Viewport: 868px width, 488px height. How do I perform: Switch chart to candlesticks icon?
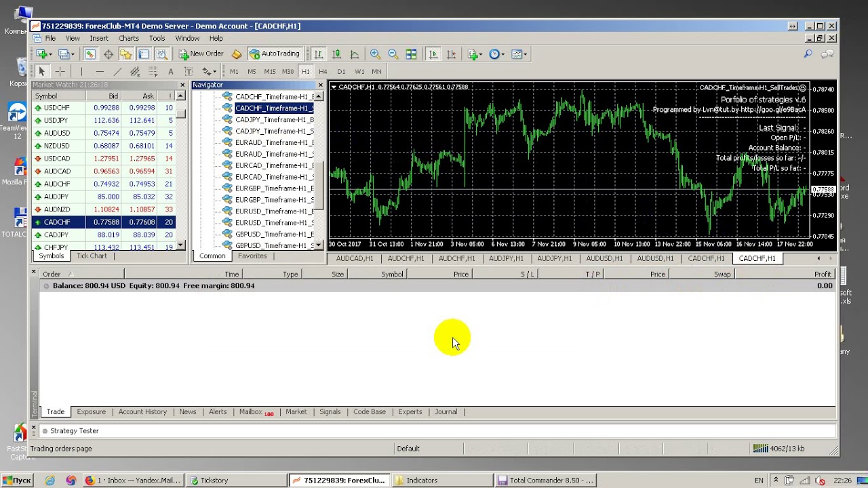coord(336,54)
